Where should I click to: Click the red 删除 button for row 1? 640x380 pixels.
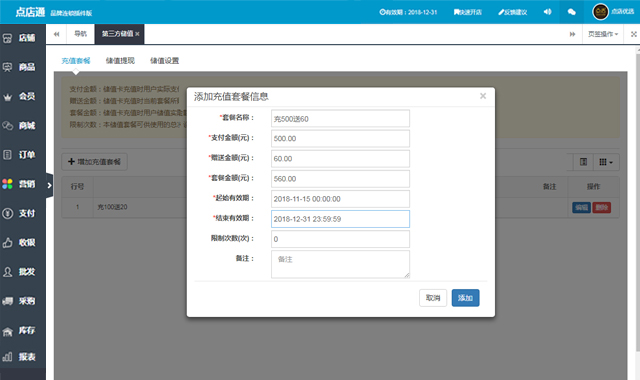602,207
